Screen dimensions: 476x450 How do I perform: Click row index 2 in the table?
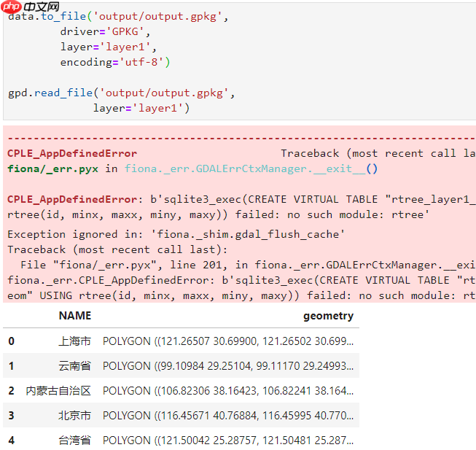click(x=11, y=391)
